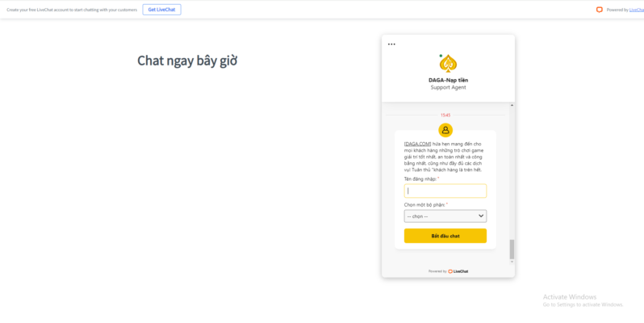Click the "Get LiveChat" button
Screen dimensions: 644x323
coord(162,10)
